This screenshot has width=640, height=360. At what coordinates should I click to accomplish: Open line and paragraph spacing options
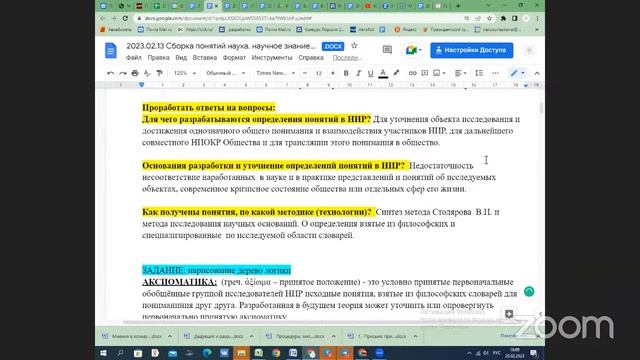pyautogui.click(x=479, y=73)
